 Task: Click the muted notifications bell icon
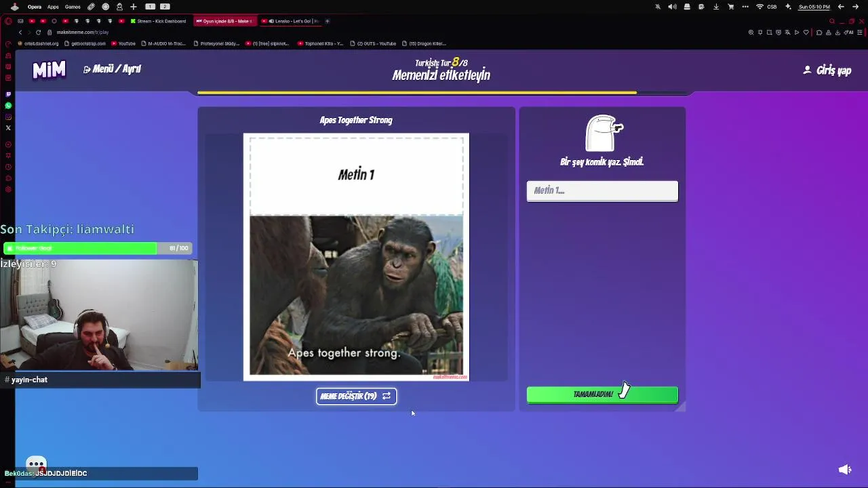pyautogui.click(x=658, y=7)
